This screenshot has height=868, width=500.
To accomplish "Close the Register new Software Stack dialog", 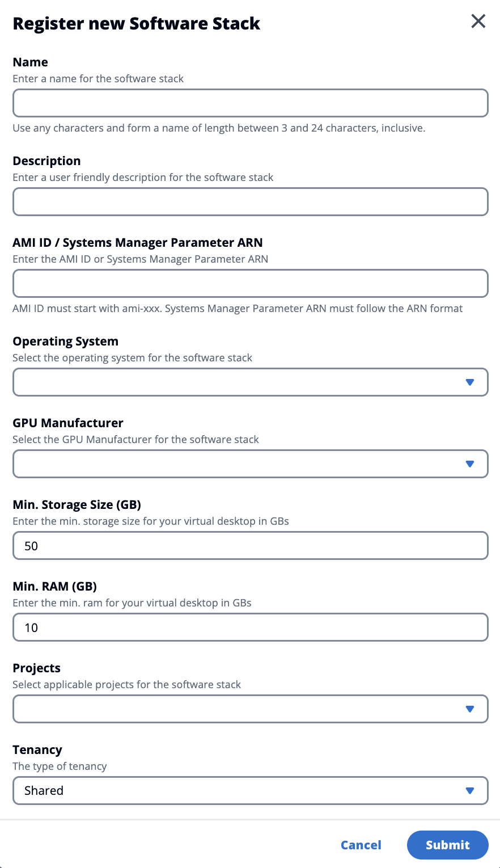I will click(478, 22).
